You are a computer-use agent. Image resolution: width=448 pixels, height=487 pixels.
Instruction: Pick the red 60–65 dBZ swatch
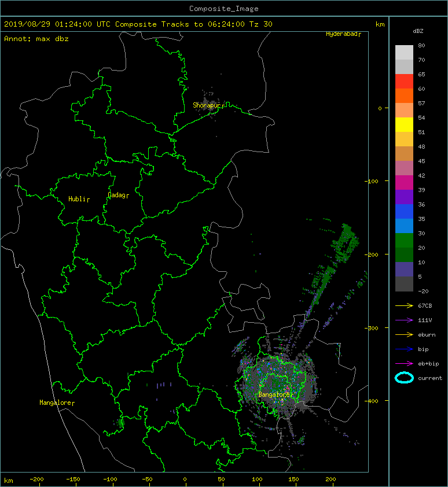pyautogui.click(x=404, y=82)
